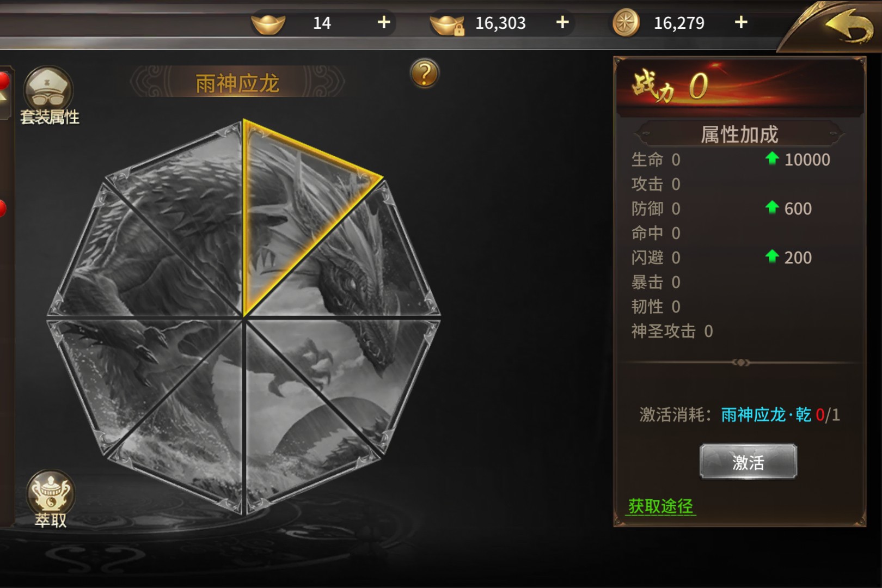
Task: Tap the gold ingot currency icon
Action: pyautogui.click(x=268, y=23)
